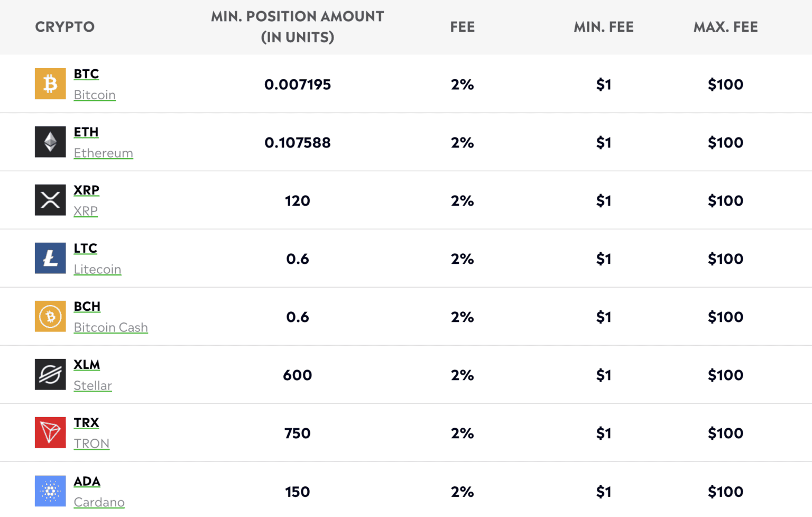
Task: Open the Ethereum link
Action: click(x=103, y=153)
